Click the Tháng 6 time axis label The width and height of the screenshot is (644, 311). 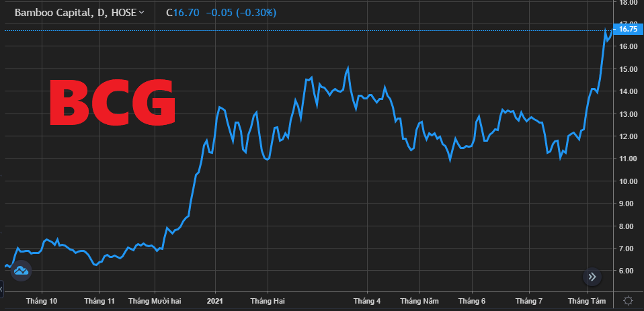[472, 301]
